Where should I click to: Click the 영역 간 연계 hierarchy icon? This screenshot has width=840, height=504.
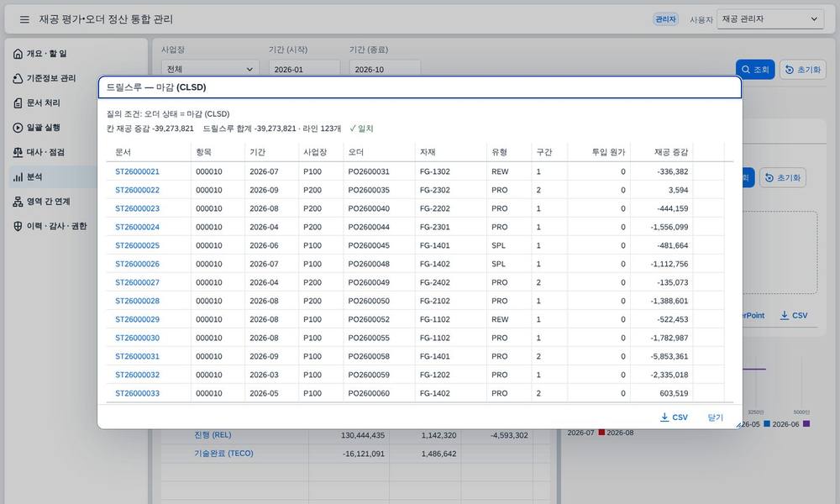tap(18, 202)
